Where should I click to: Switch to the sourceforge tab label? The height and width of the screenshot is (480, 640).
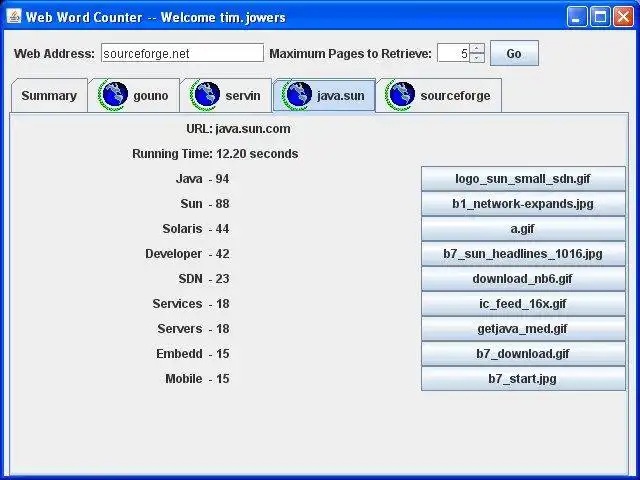456,96
